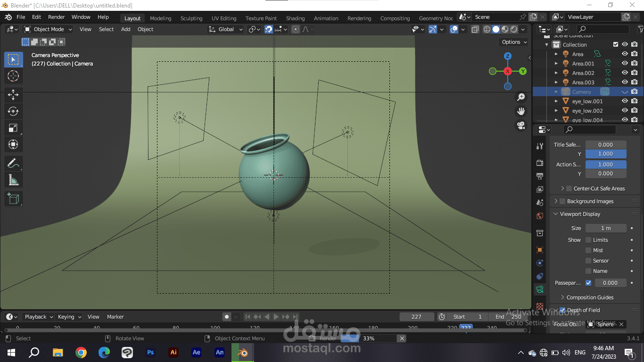Select the Cursor tool in the viewport toolbar
644x362 pixels.
pos(13,76)
